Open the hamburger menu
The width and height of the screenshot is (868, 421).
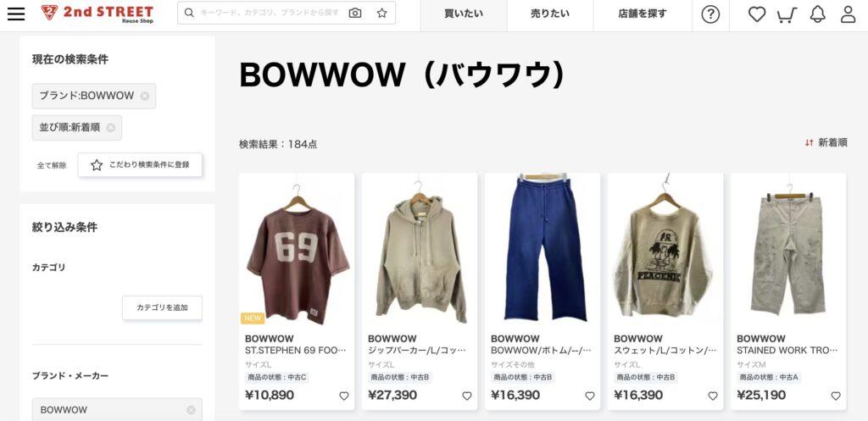pyautogui.click(x=16, y=14)
